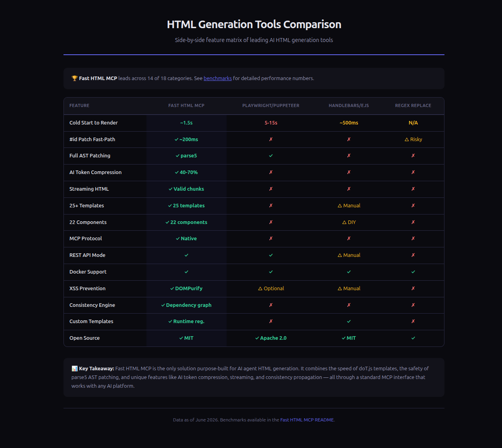Click Handlebars MIT cell in Open Source row
This screenshot has width=502, height=448.
349,338
